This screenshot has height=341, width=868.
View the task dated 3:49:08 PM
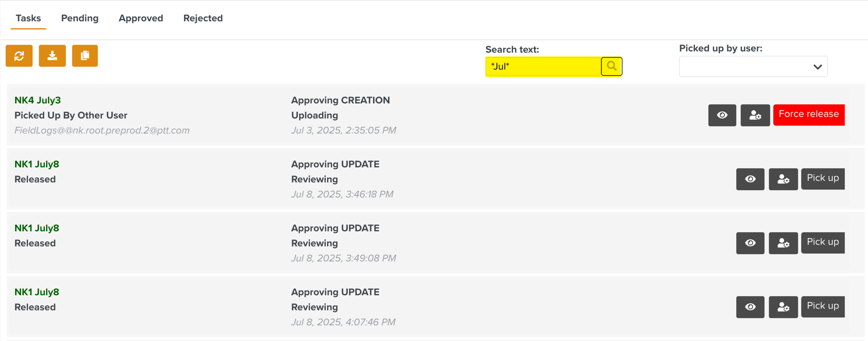[750, 243]
